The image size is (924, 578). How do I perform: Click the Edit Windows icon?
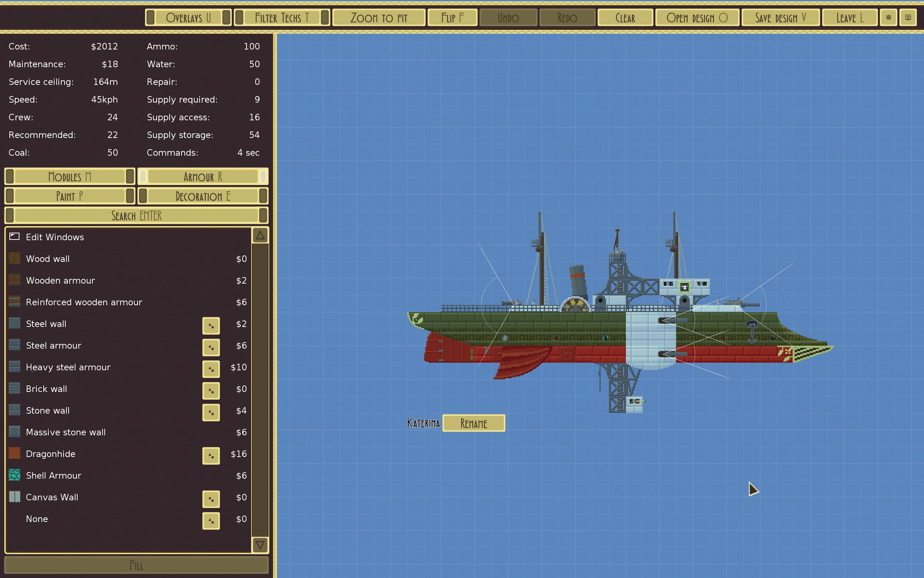coord(14,237)
